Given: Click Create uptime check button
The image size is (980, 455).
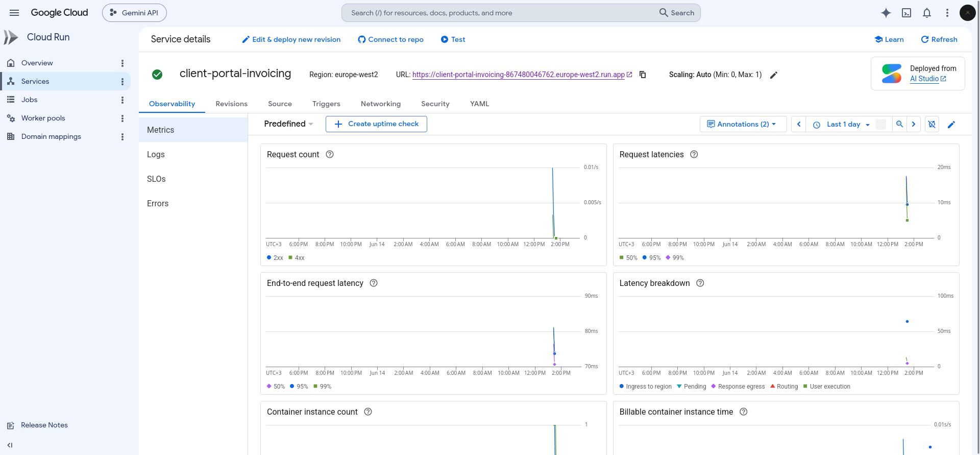Looking at the screenshot, I should click(376, 124).
